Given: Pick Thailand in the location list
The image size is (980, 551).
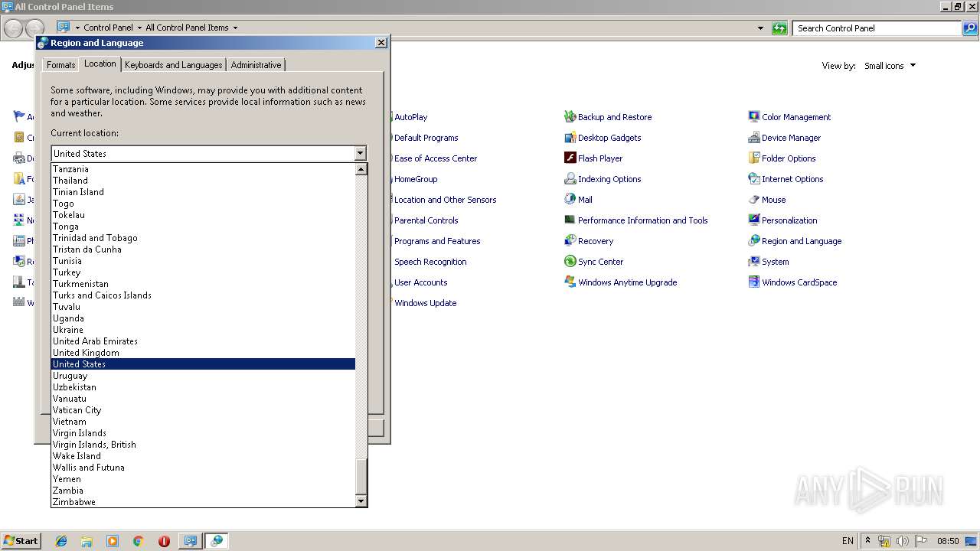Looking at the screenshot, I should [x=203, y=181].
